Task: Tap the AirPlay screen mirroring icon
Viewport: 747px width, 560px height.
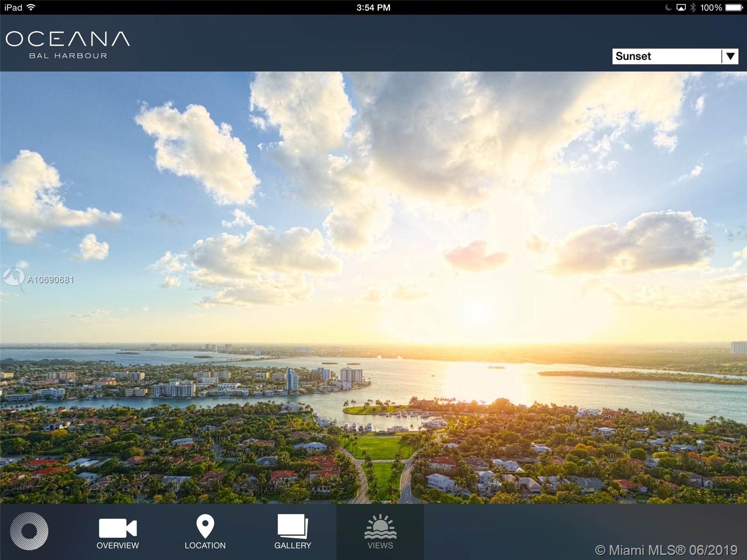Action: tap(681, 7)
